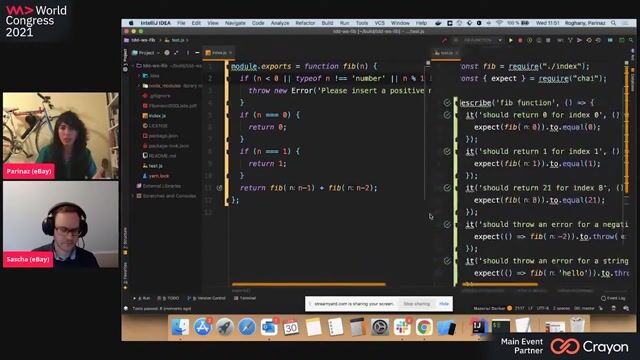Open App Store from the Dock

pos(202,327)
